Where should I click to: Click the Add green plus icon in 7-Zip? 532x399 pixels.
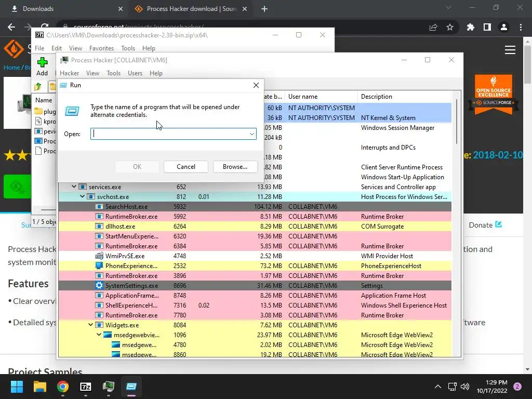click(x=42, y=62)
